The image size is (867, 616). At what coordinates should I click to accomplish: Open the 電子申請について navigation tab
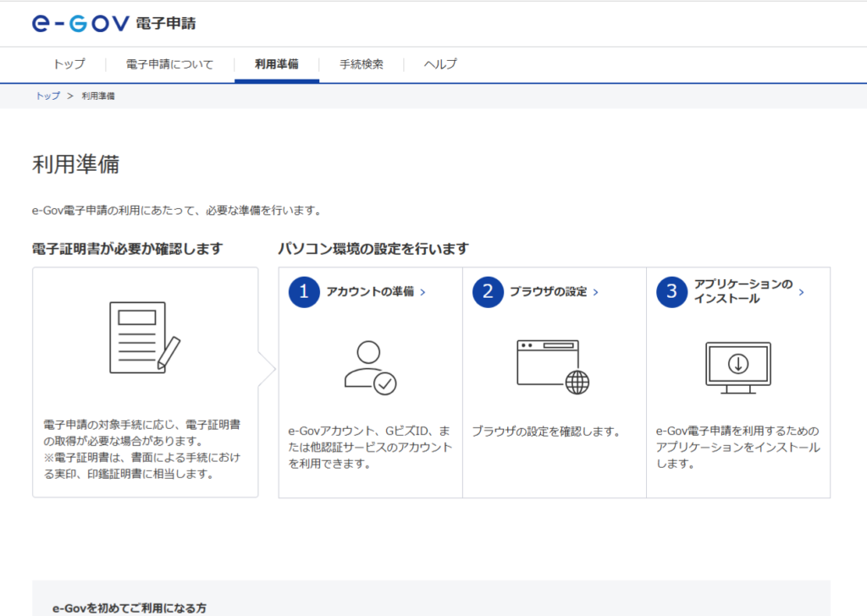tap(169, 64)
